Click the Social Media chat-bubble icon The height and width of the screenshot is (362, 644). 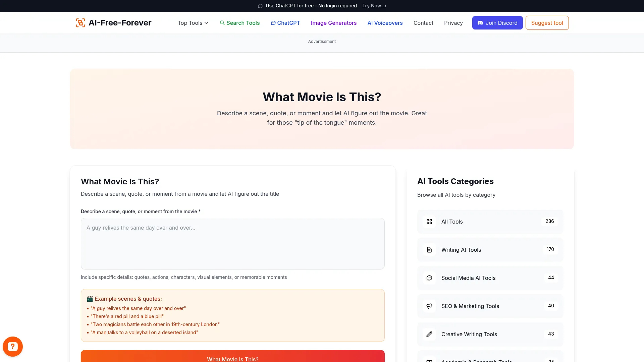point(429,278)
